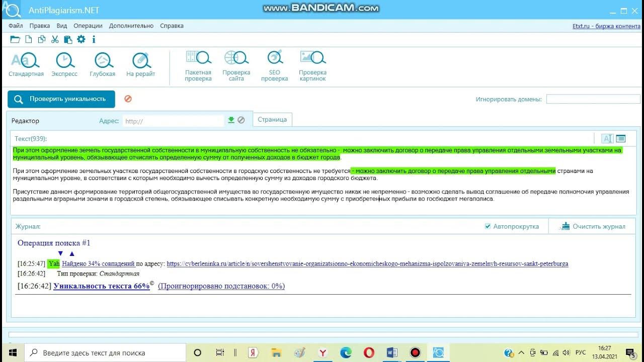This screenshot has width=644, height=362.
Task: Click the Windows taskbar search box
Action: [x=105, y=353]
